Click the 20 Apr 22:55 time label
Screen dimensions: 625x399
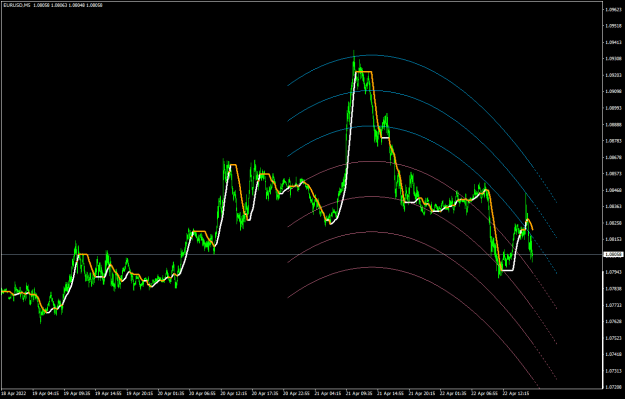297,393
